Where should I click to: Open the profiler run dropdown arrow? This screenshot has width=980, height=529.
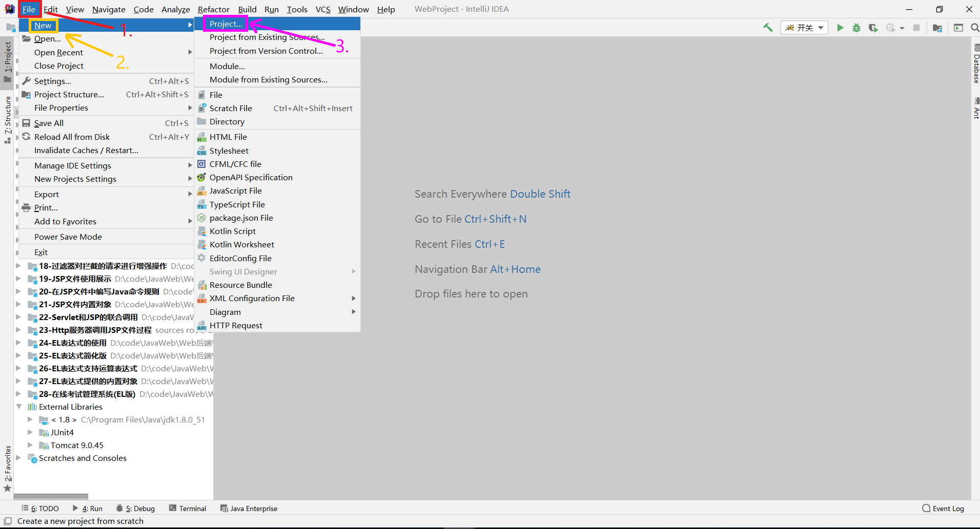902,28
